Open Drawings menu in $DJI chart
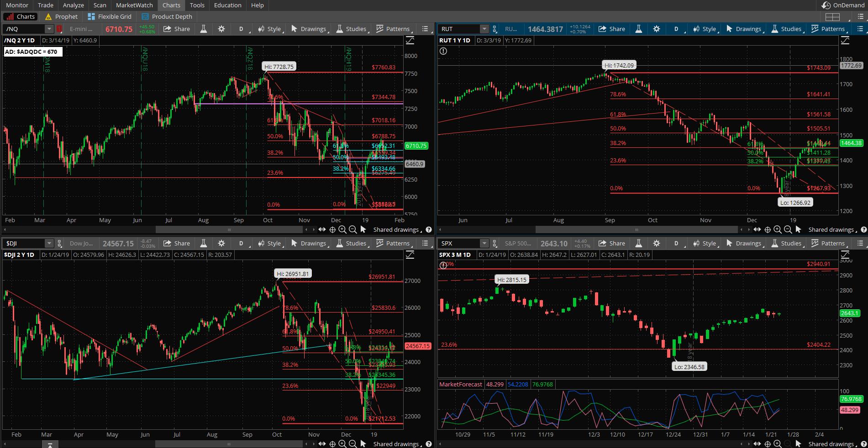The width and height of the screenshot is (868, 448). 309,243
